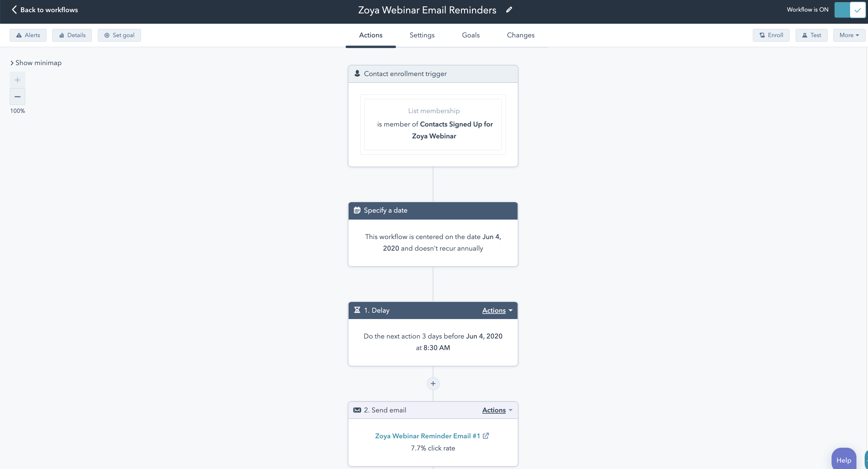The height and width of the screenshot is (469, 868).
Task: Click the plus add action button
Action: pyautogui.click(x=433, y=384)
